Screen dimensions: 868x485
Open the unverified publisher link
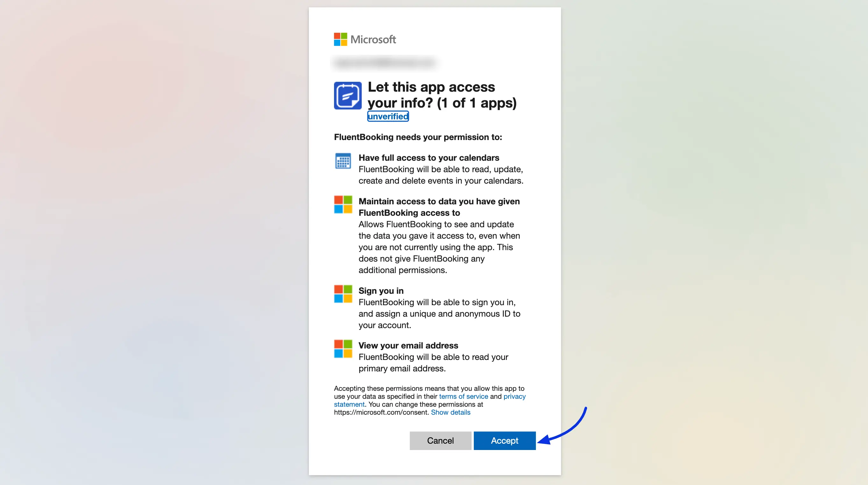tap(388, 116)
